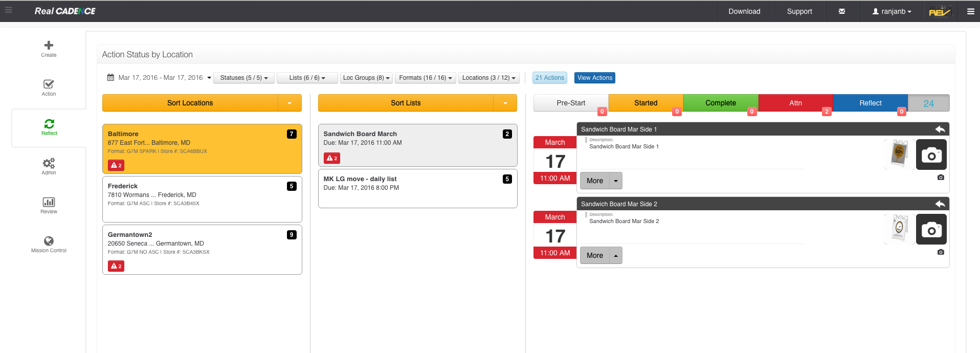Toggle the Complete status filter
Screen dimensions: 980x353
click(x=720, y=103)
